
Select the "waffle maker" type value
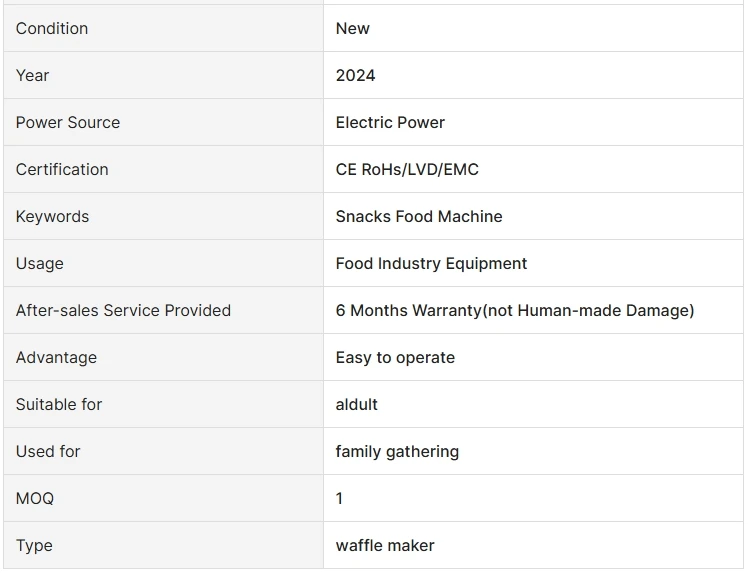click(385, 545)
